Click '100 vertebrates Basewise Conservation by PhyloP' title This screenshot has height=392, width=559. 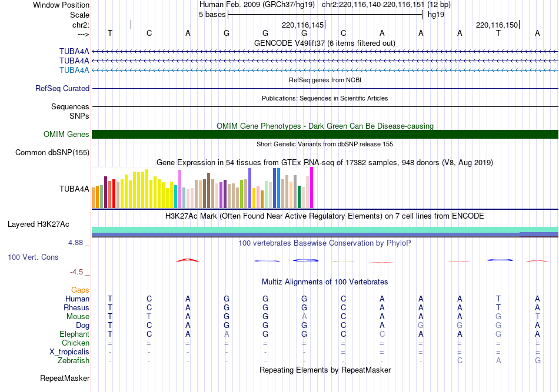pyautogui.click(x=325, y=243)
